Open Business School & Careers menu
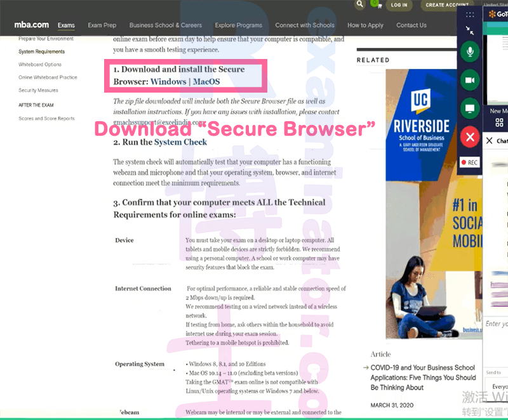The height and width of the screenshot is (420, 508). coord(166,25)
